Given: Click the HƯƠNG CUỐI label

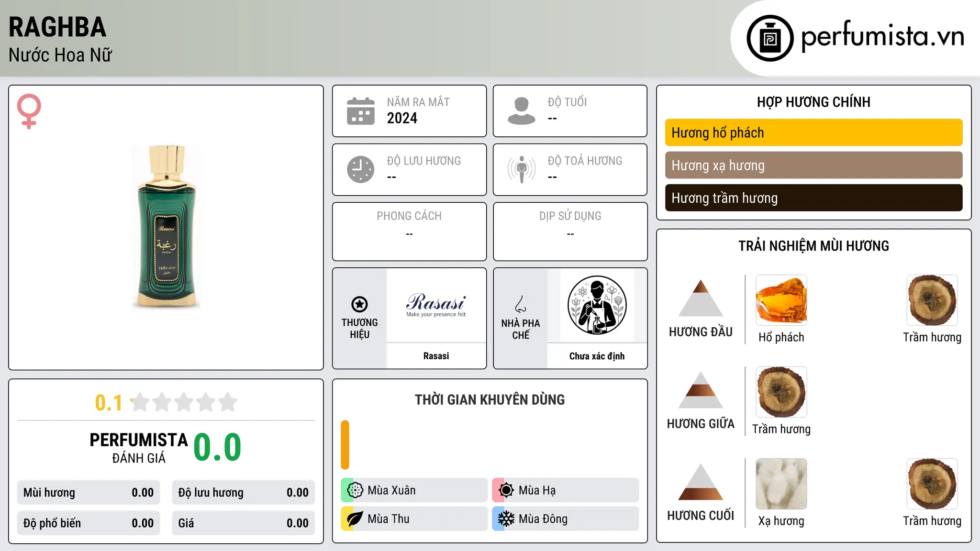Looking at the screenshot, I should click(701, 516).
